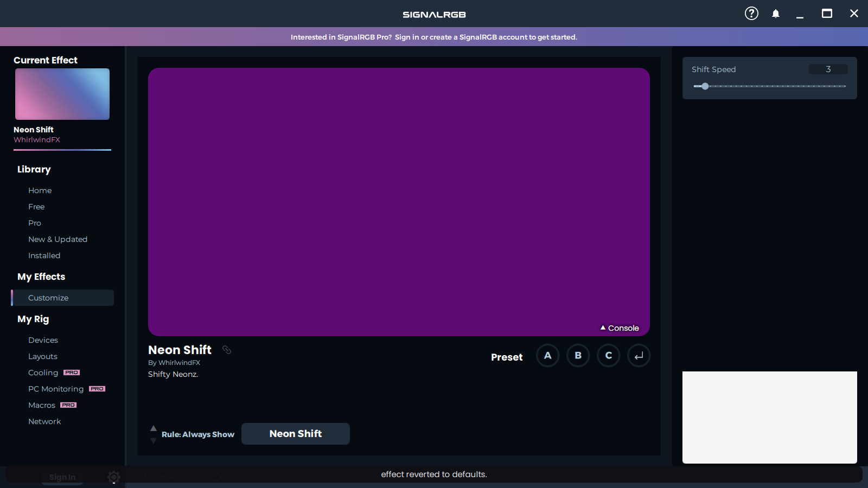Click the Rule: Always Show label
The width and height of the screenshot is (868, 488).
(198, 434)
